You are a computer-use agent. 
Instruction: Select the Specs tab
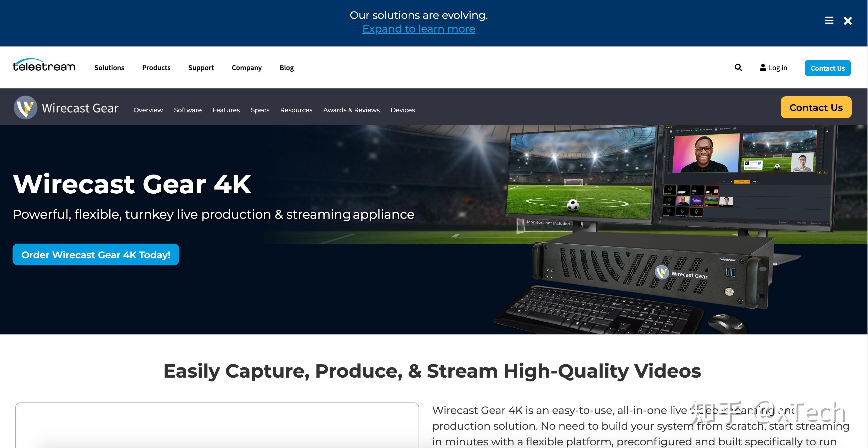[x=260, y=110]
